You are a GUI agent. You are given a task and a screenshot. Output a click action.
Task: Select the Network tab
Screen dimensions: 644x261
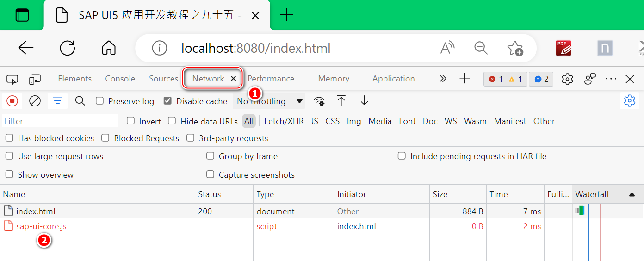pos(208,79)
